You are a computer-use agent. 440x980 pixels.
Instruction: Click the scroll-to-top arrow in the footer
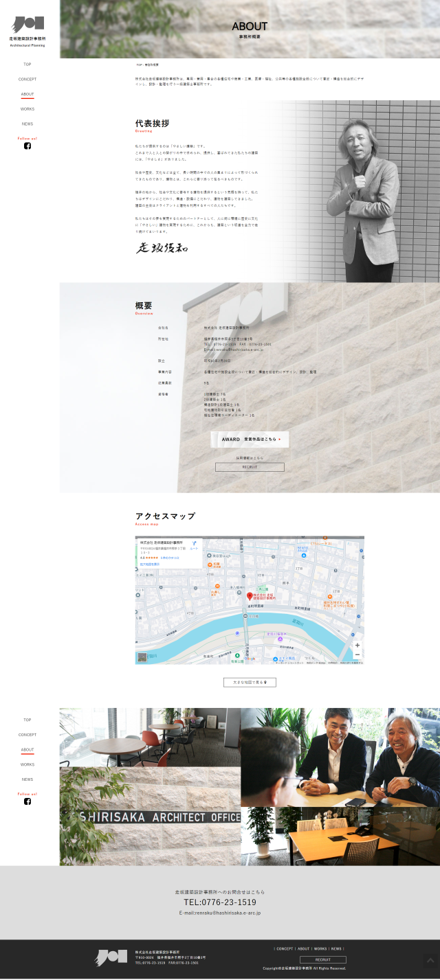click(x=430, y=959)
